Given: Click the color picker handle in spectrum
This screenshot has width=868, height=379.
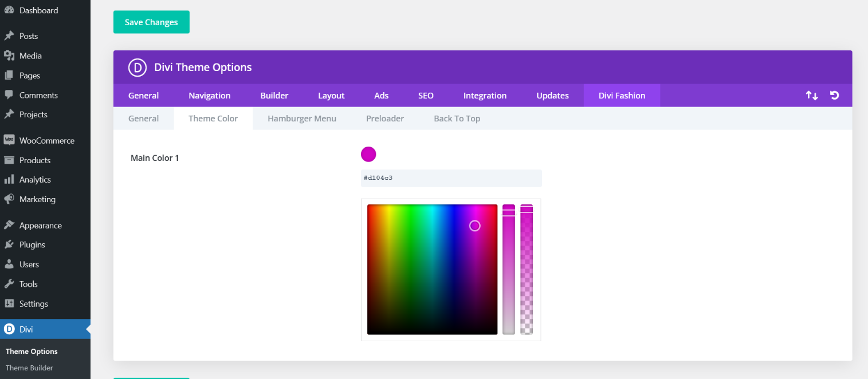Looking at the screenshot, I should coord(474,226).
